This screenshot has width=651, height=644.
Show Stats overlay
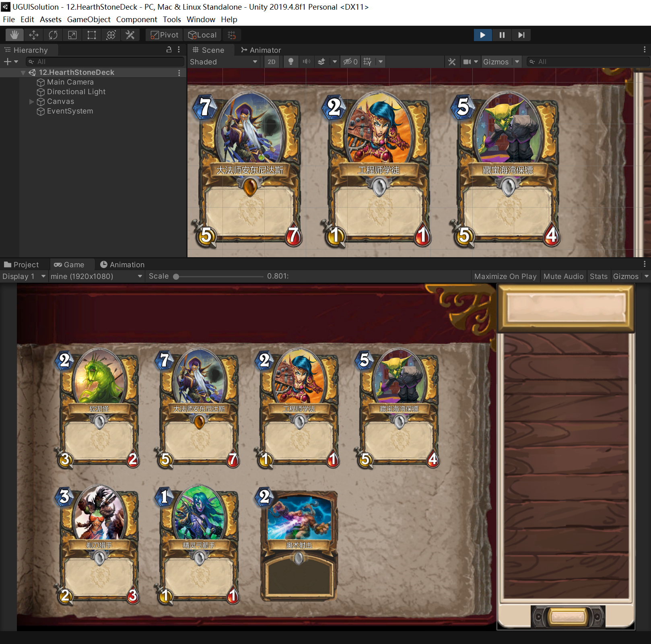click(599, 276)
